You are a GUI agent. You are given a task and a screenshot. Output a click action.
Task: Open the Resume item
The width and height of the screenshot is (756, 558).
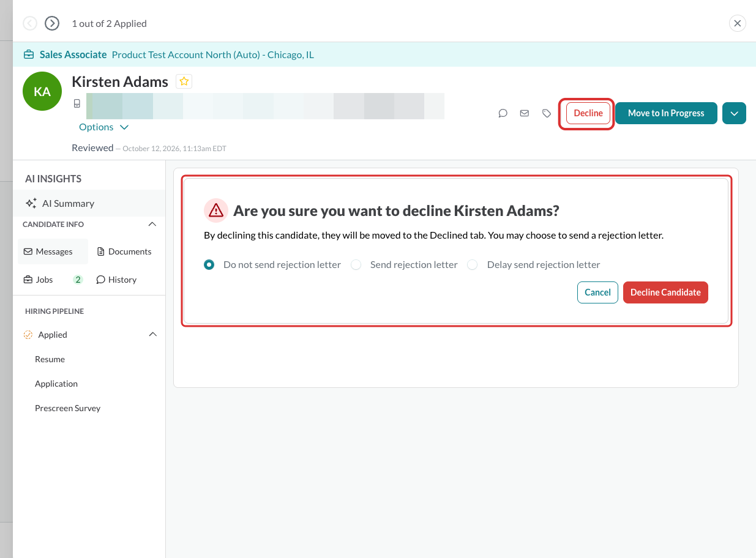[x=50, y=359]
